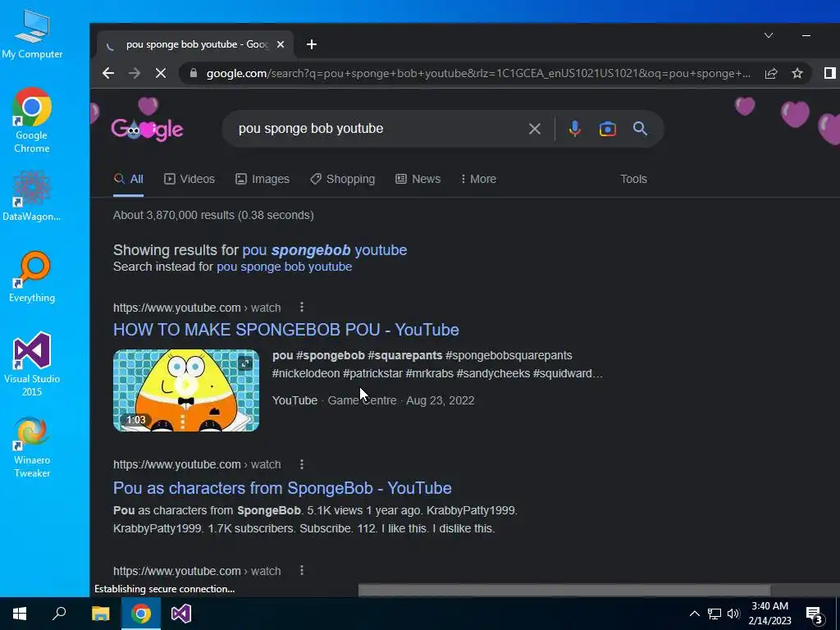840x630 pixels.
Task: Switch to Chrome in the taskbar
Action: pos(140,614)
